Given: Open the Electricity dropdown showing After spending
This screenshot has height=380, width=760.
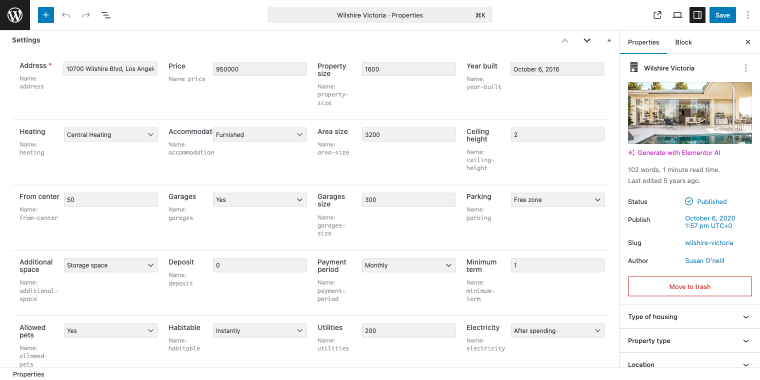Looking at the screenshot, I should (x=557, y=331).
